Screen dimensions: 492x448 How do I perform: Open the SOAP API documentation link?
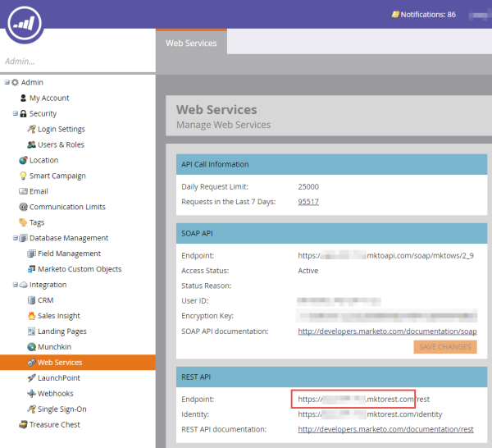(387, 331)
